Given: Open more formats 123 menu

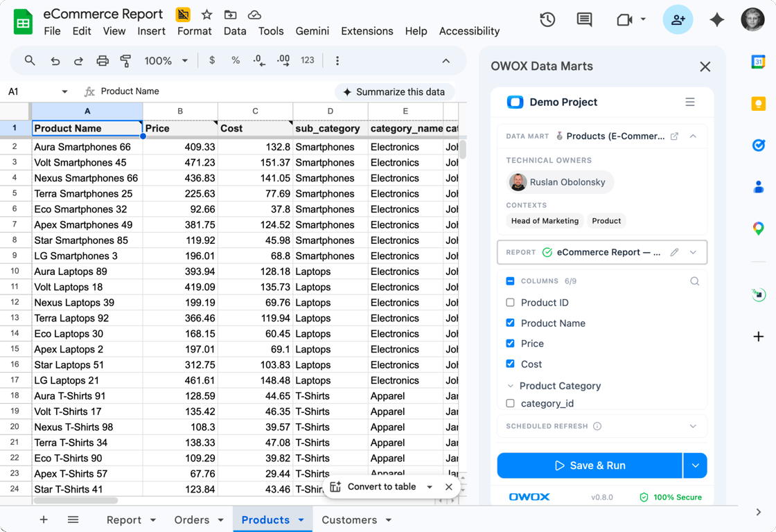Looking at the screenshot, I should click(308, 60).
